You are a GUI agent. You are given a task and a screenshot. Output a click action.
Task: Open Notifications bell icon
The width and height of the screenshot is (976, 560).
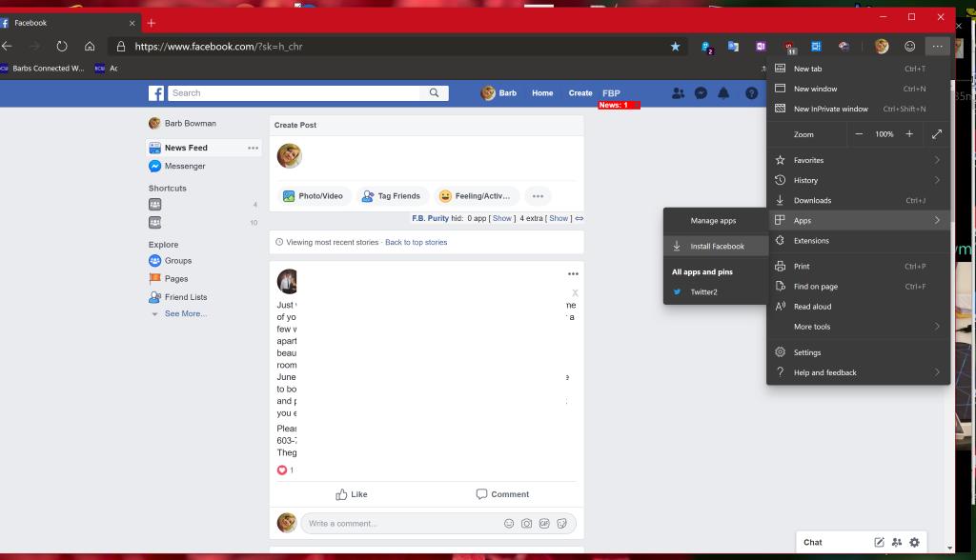(x=723, y=92)
